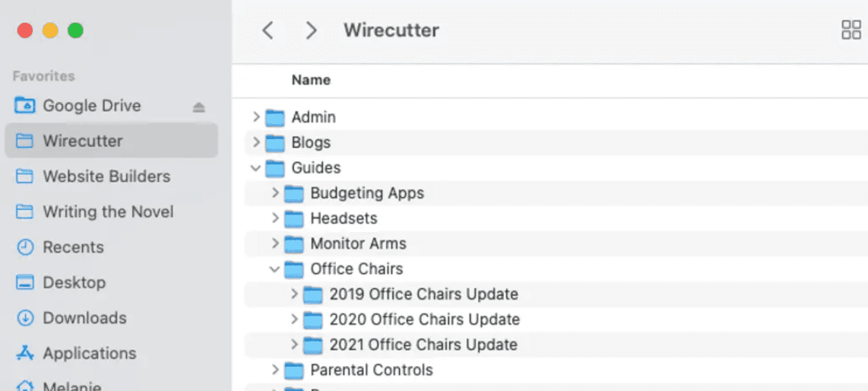This screenshot has height=391, width=868.
Task: Click the forward navigation arrow
Action: 311,30
